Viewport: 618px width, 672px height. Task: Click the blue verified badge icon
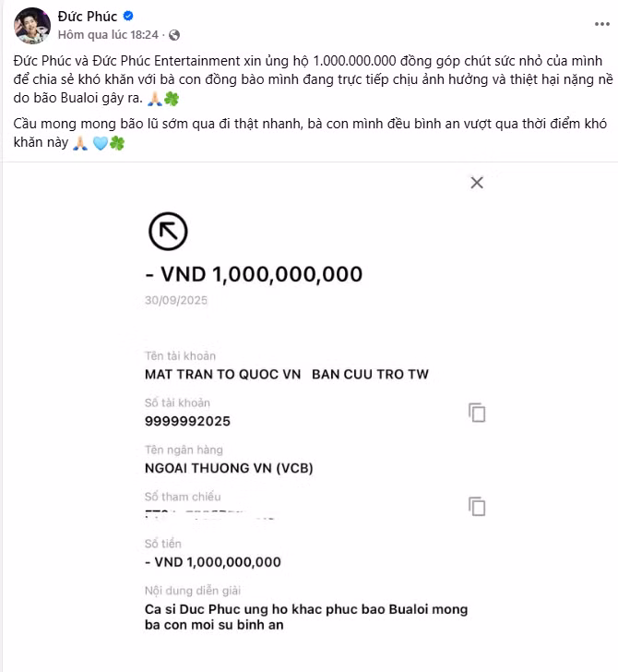click(x=128, y=16)
